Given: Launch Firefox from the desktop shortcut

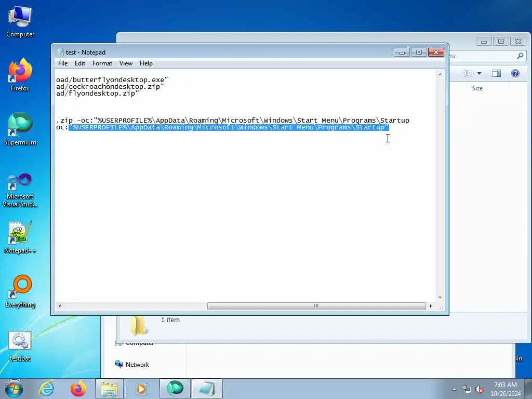Looking at the screenshot, I should (20, 75).
